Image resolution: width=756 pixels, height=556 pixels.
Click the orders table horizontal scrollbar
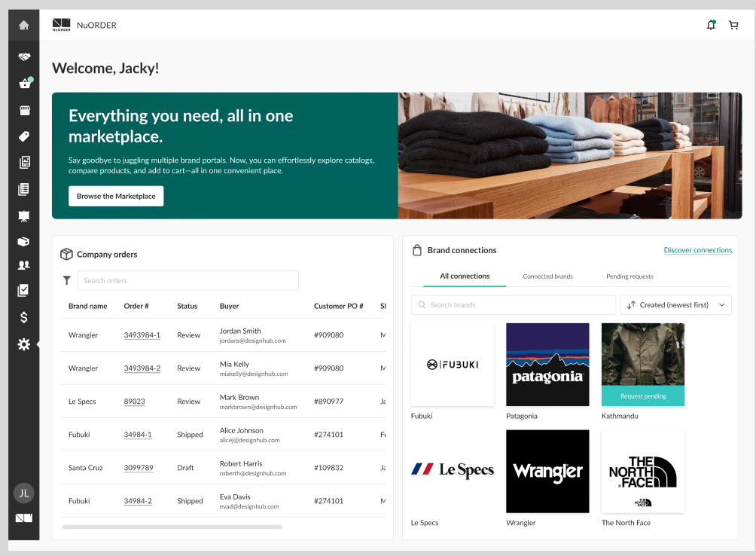tap(172, 527)
